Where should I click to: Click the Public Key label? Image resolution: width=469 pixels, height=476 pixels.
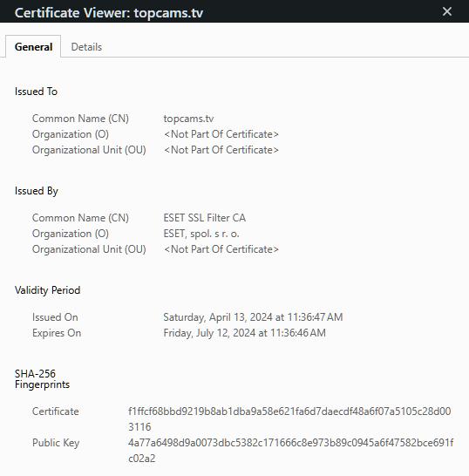pos(56,443)
